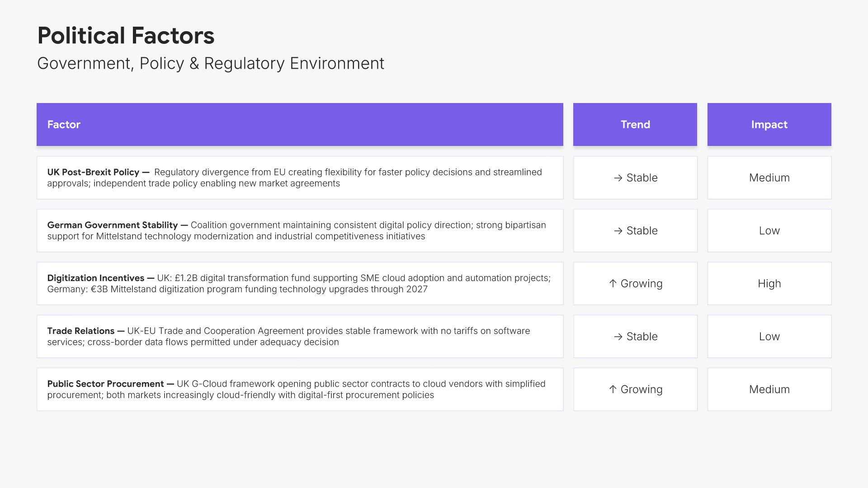868x488 pixels.
Task: Select the German Government Stability description cell
Action: [x=300, y=230]
